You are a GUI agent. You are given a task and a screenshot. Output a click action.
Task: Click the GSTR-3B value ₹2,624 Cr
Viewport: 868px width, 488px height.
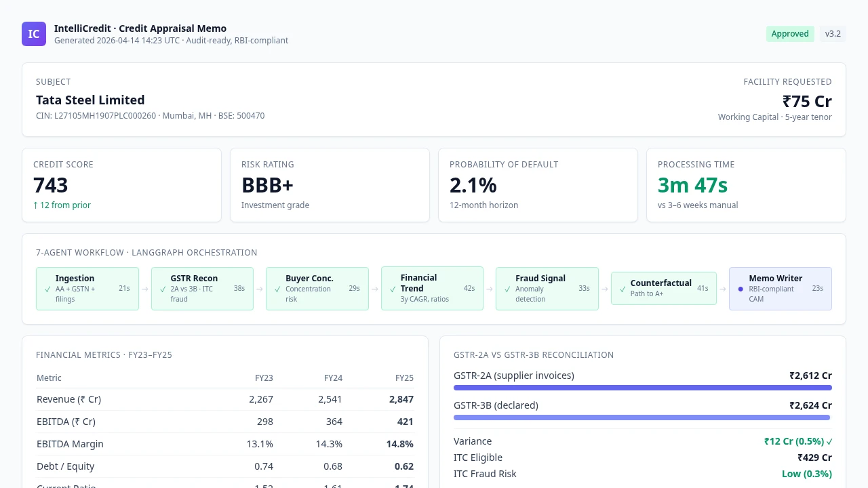[x=810, y=405]
